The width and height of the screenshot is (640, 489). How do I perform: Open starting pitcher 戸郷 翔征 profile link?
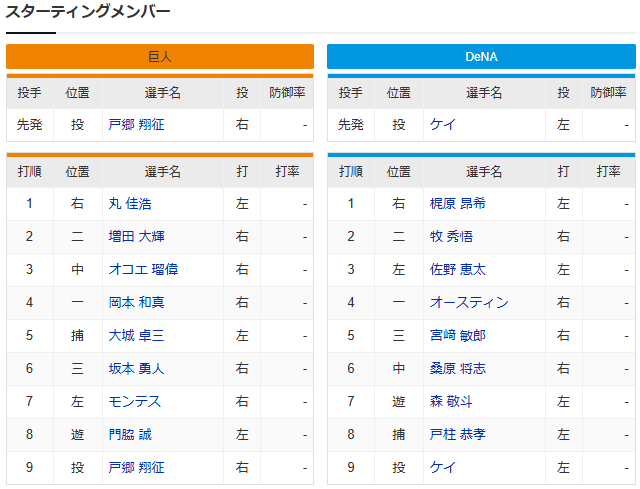pos(136,124)
